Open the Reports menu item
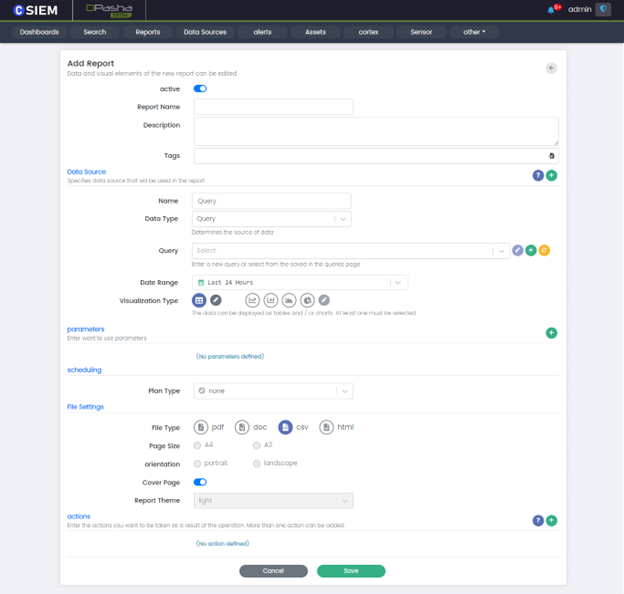 pyautogui.click(x=147, y=32)
